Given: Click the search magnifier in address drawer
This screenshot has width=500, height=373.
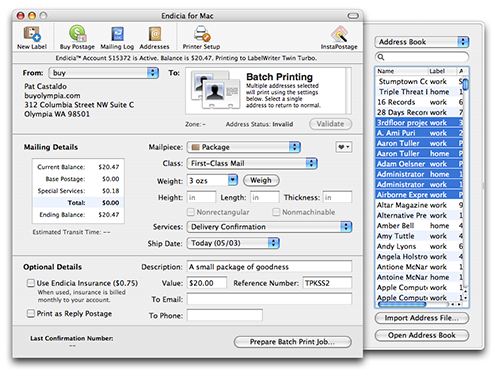Looking at the screenshot, I should click(381, 57).
